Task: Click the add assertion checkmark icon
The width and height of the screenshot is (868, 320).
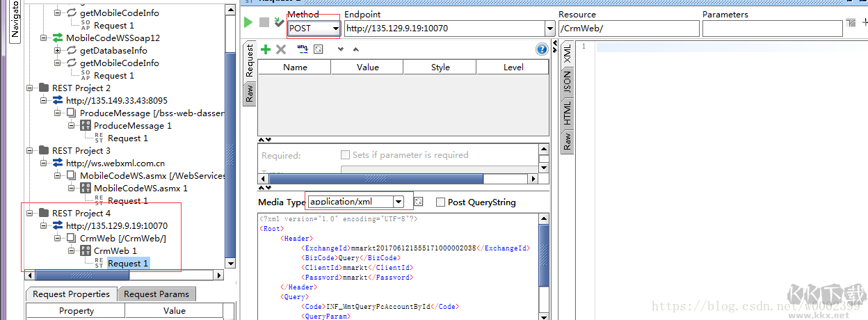Action: 279,22
